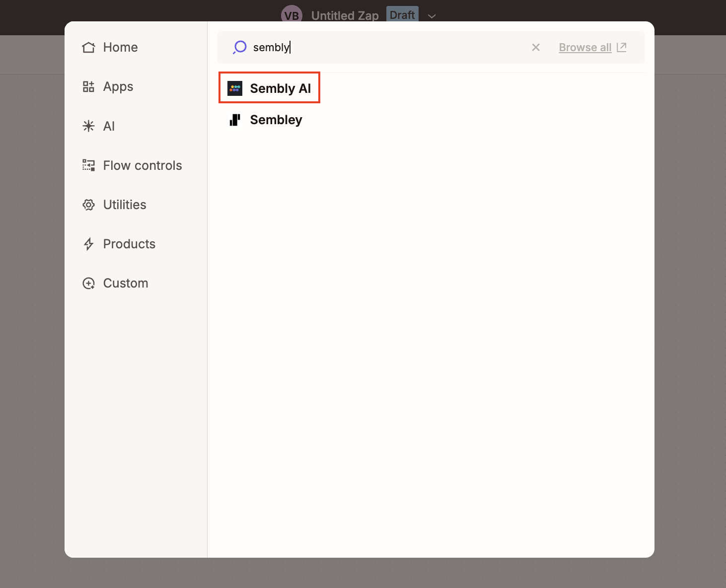Click the Home house icon
Image resolution: width=726 pixels, height=588 pixels.
(x=88, y=47)
